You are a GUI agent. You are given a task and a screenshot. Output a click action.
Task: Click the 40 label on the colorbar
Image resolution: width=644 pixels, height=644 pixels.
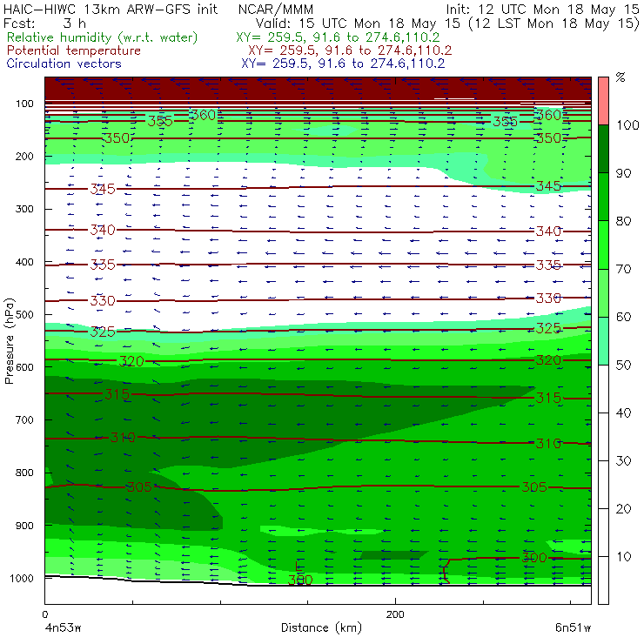(x=623, y=413)
